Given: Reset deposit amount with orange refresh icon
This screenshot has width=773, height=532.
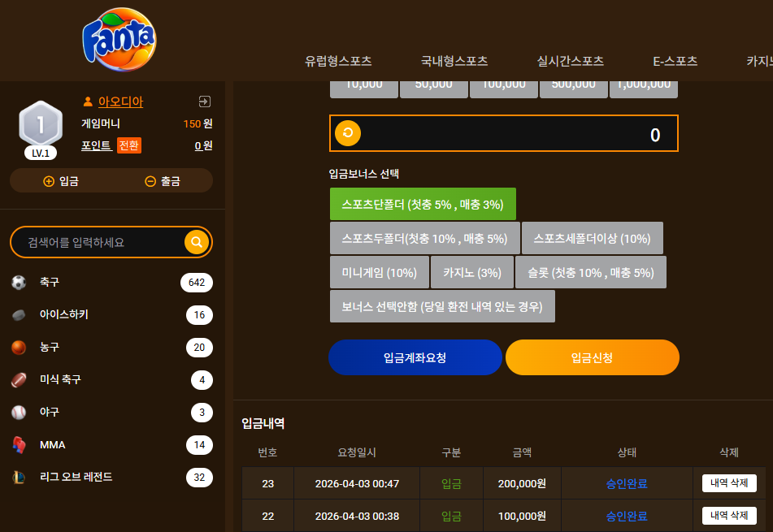Looking at the screenshot, I should (x=348, y=133).
